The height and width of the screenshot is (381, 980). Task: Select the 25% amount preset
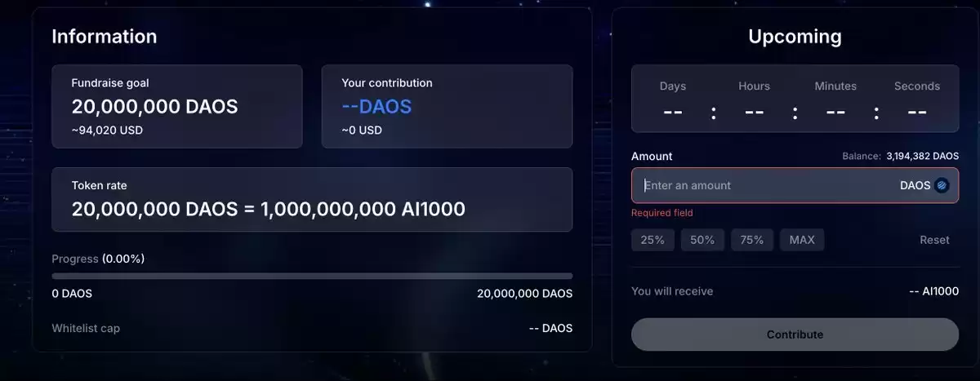[x=653, y=240]
